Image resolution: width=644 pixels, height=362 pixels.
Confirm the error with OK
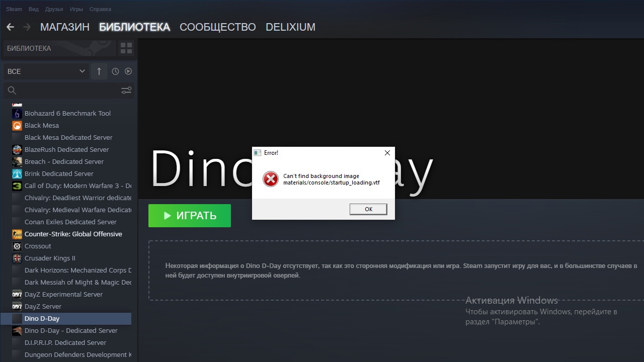point(368,209)
